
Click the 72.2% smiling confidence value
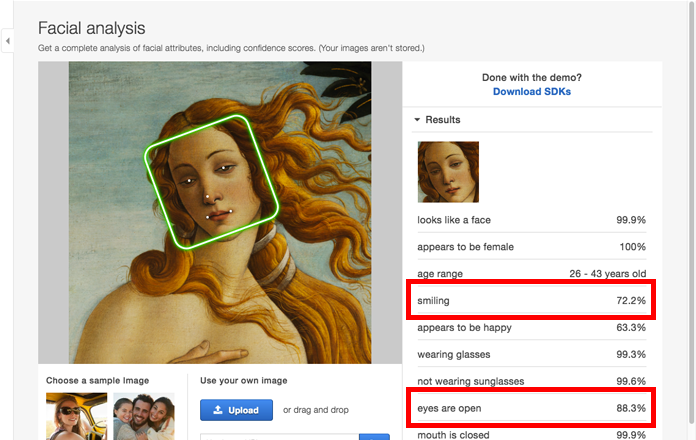pyautogui.click(x=631, y=301)
